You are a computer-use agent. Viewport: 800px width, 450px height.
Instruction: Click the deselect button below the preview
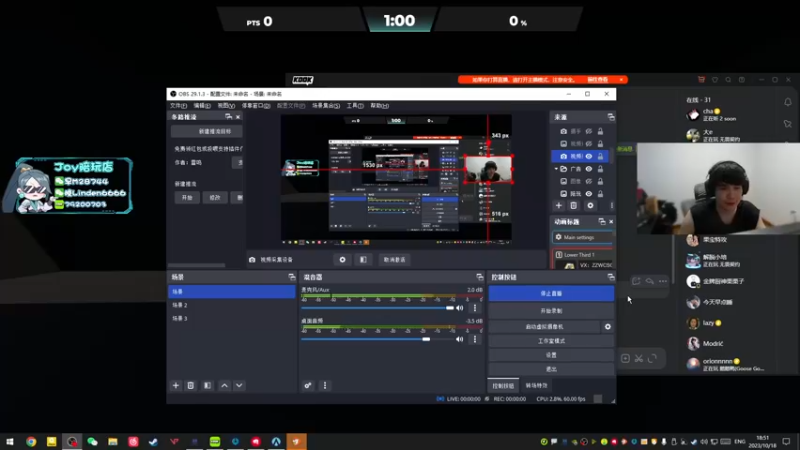click(394, 260)
